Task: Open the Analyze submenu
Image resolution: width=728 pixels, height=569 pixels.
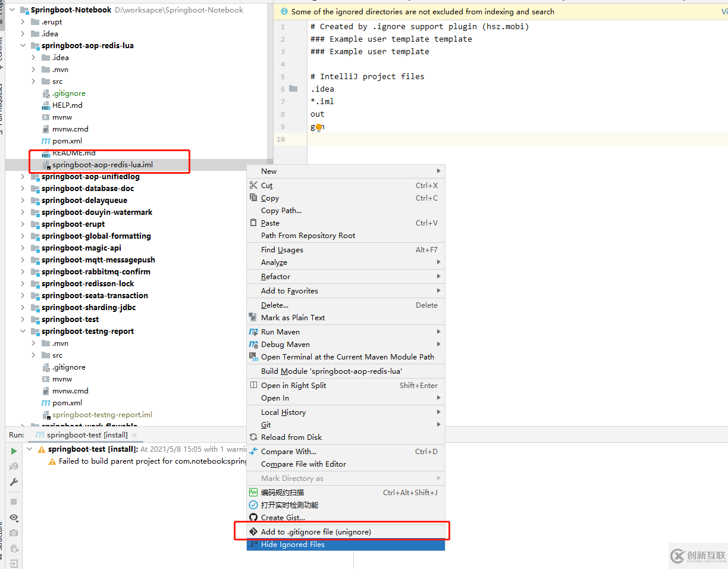Action: [346, 262]
